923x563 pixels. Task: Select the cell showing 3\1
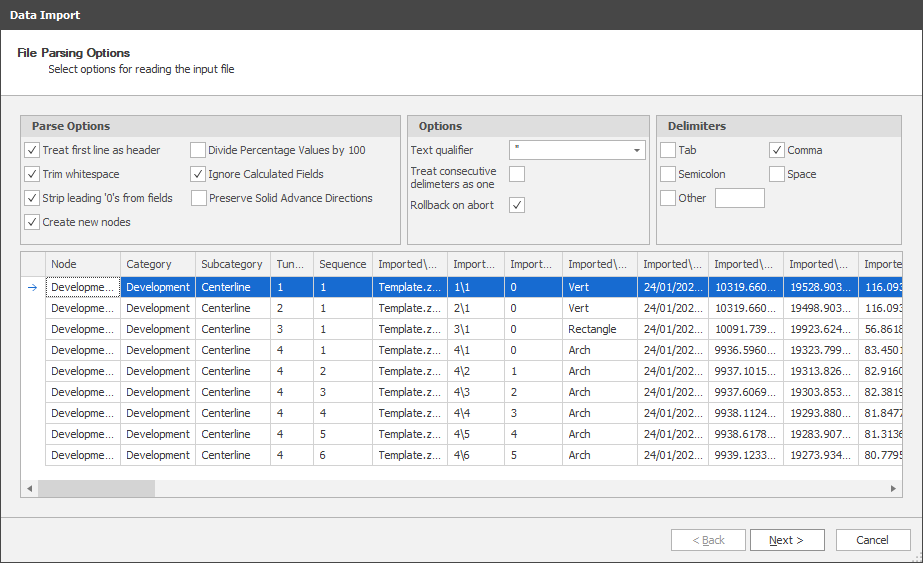(x=476, y=329)
